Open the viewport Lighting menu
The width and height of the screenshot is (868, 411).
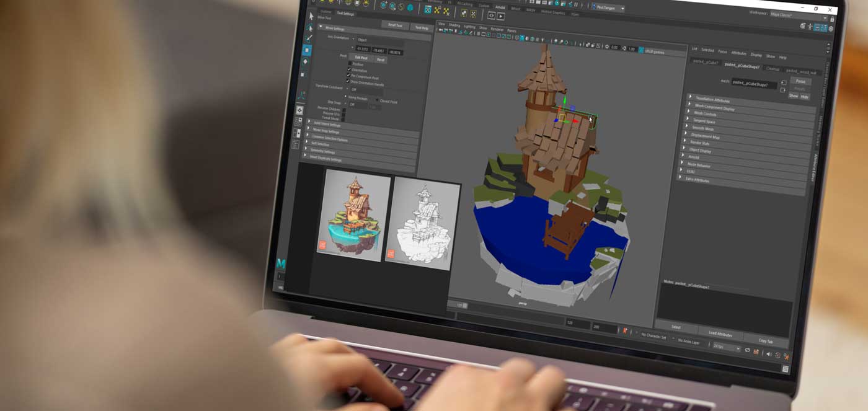pos(469,27)
